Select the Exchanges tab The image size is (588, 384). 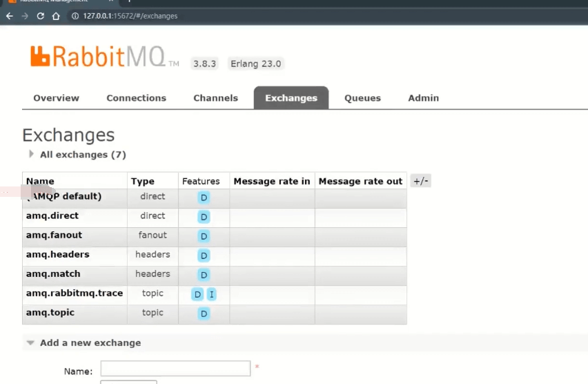pyautogui.click(x=291, y=98)
